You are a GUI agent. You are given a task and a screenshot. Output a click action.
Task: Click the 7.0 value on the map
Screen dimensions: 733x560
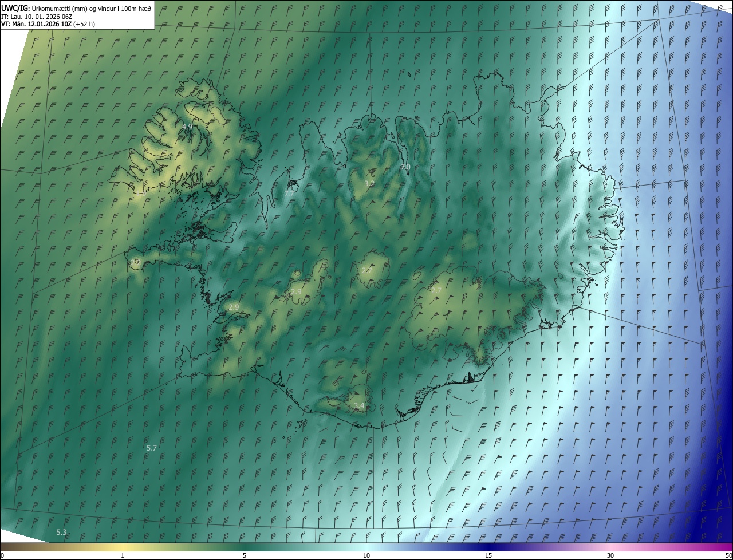(x=405, y=167)
